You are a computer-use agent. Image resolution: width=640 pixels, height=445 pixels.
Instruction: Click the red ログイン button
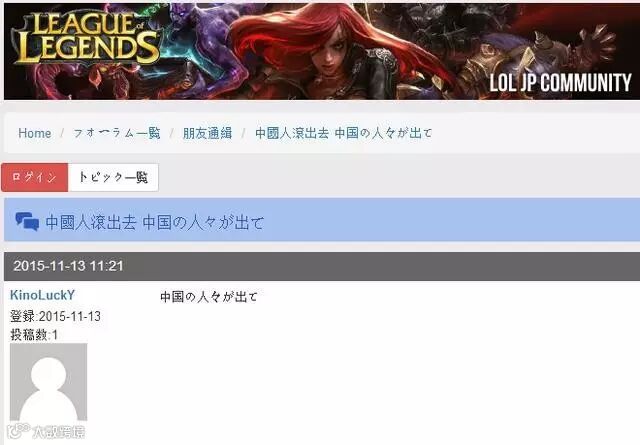click(x=35, y=177)
